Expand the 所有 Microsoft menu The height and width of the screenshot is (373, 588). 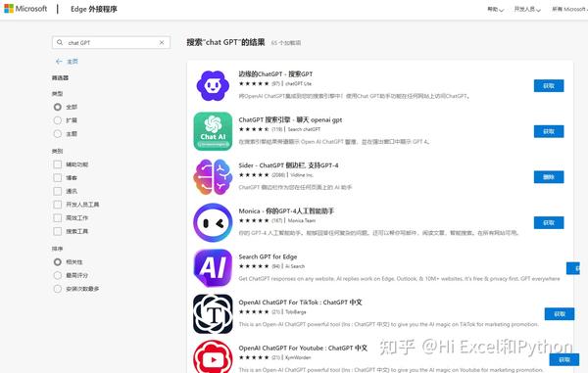pos(569,9)
